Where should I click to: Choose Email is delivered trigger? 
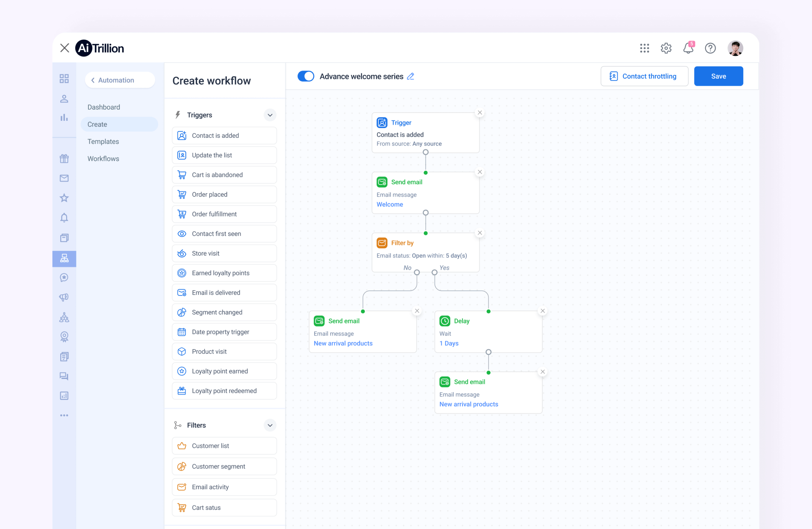224,292
